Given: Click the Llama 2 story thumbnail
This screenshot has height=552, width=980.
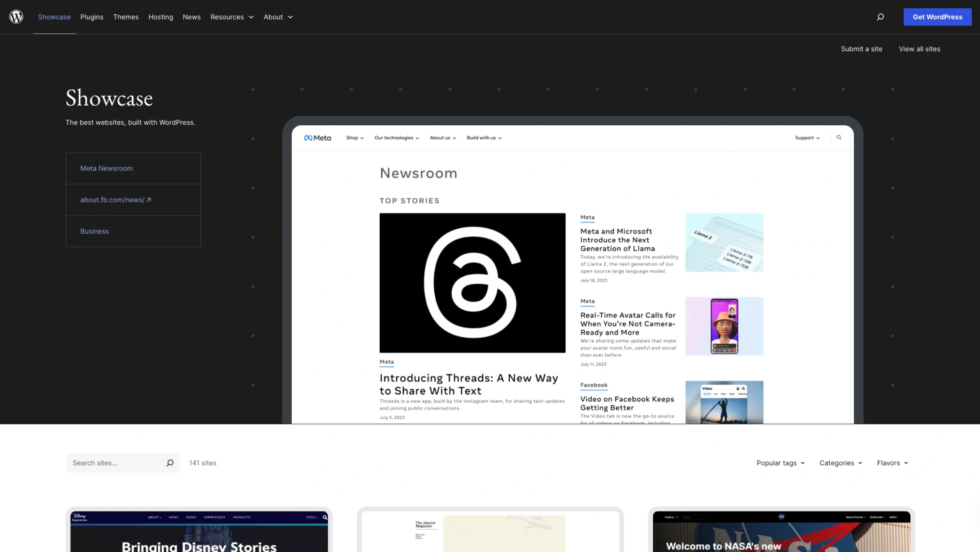Looking at the screenshot, I should pyautogui.click(x=724, y=242).
